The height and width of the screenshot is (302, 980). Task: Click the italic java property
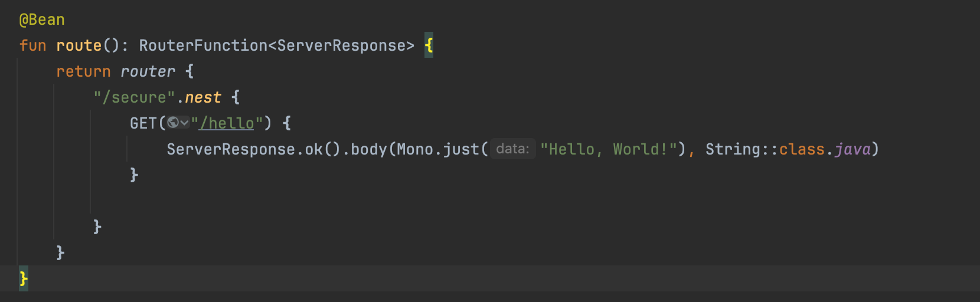(x=852, y=149)
